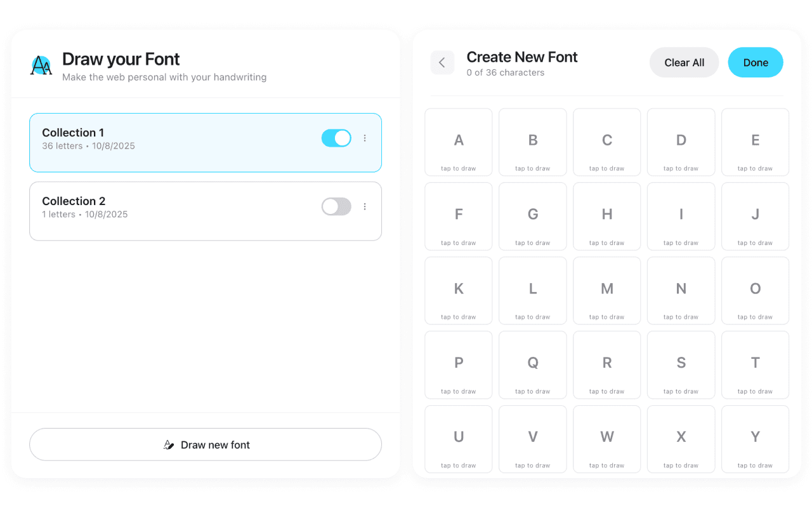Disable the toggle for Collection 1
This screenshot has height=508, width=812.
tap(336, 138)
